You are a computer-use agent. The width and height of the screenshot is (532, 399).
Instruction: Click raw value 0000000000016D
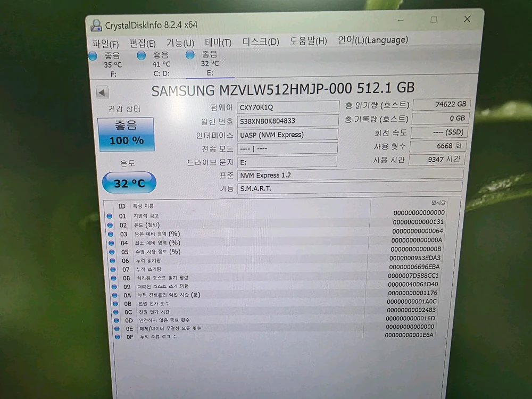411,318
